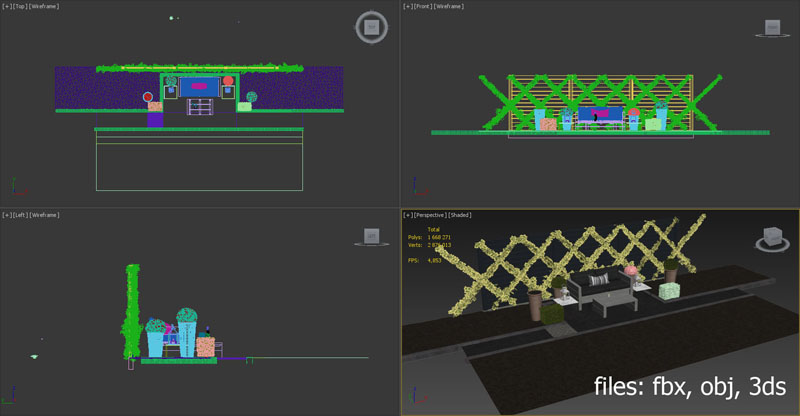Viewport: 800px width, 416px height.
Task: Open the [Shaded] display mode menu
Action: 460,214
